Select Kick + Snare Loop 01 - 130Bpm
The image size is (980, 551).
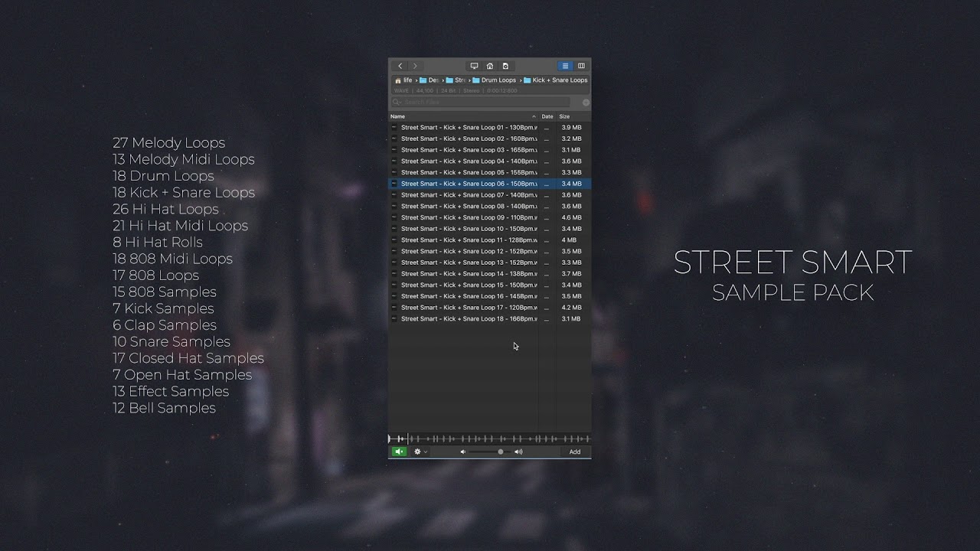coord(490,128)
